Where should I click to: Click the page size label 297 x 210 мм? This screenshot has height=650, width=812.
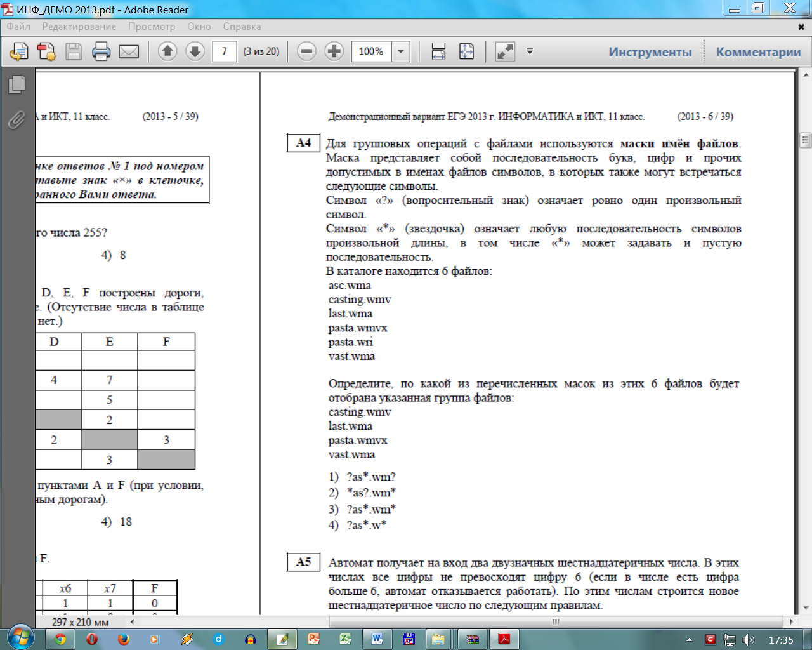point(81,622)
